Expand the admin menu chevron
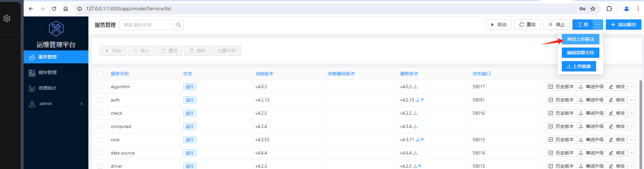The width and height of the screenshot is (644, 169). pos(81,104)
